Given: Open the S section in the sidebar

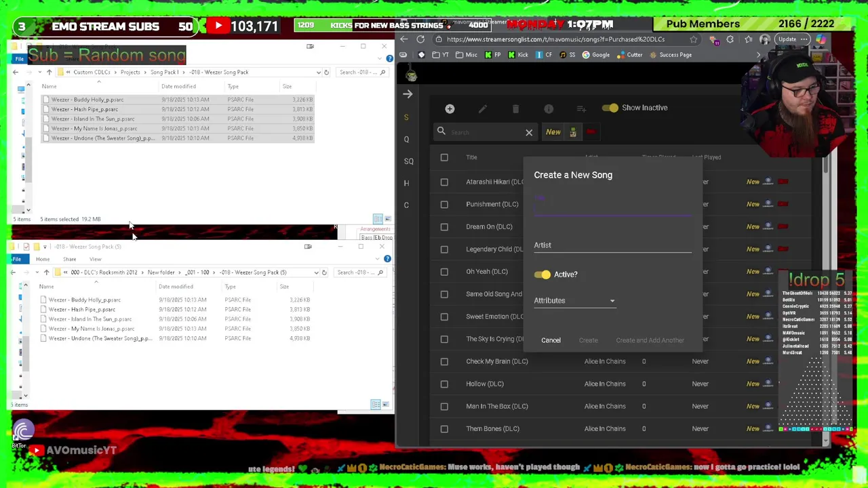Looking at the screenshot, I should point(406,117).
